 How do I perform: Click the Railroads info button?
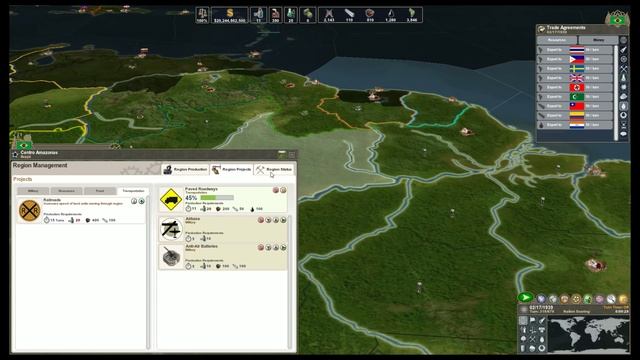point(134,201)
